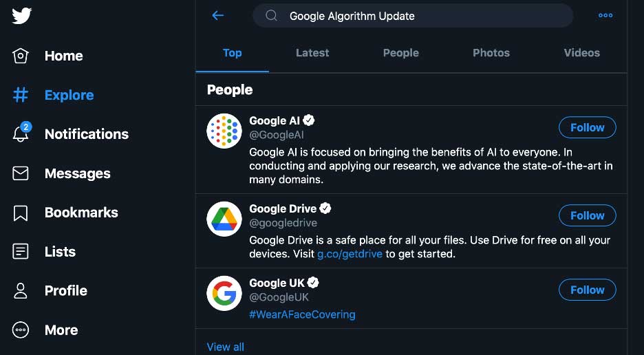Image resolution: width=644 pixels, height=355 pixels.
Task: Open the Notifications bell with badge
Action: 21,133
